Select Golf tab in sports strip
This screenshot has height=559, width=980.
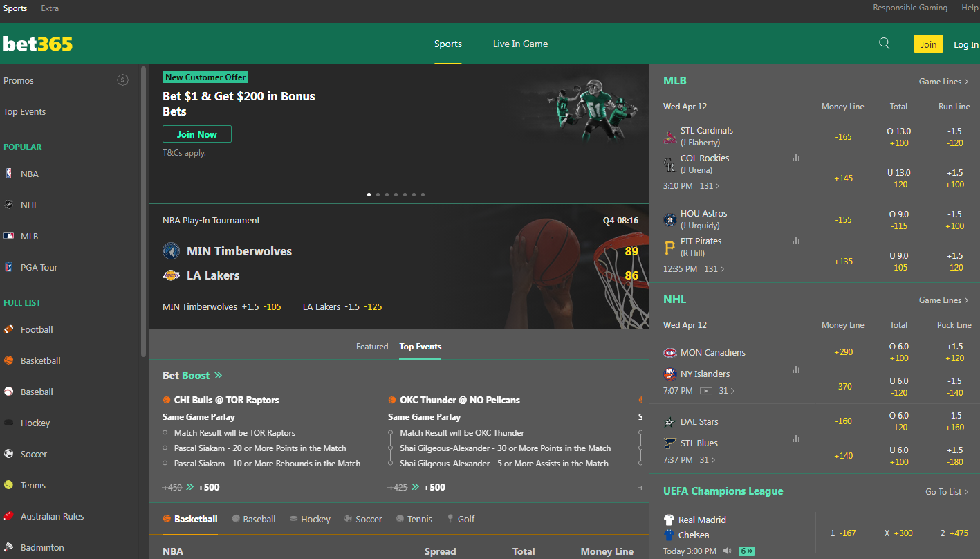coord(461,519)
